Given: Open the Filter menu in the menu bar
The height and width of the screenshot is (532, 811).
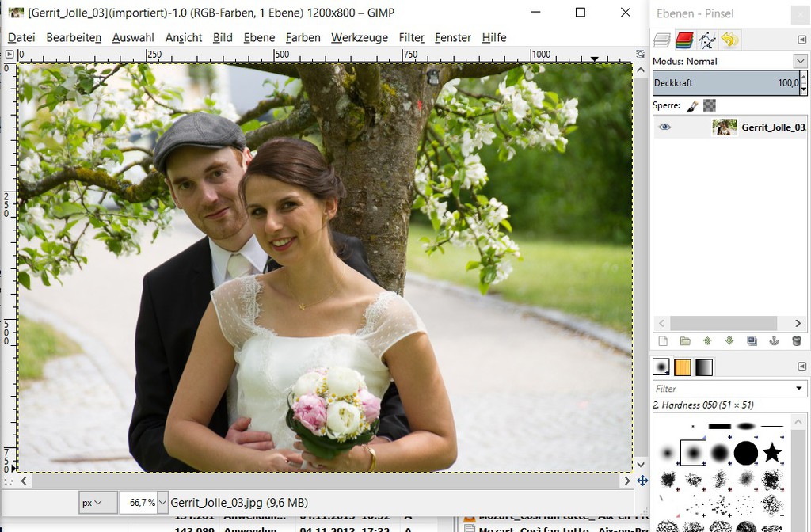Looking at the screenshot, I should (x=412, y=38).
